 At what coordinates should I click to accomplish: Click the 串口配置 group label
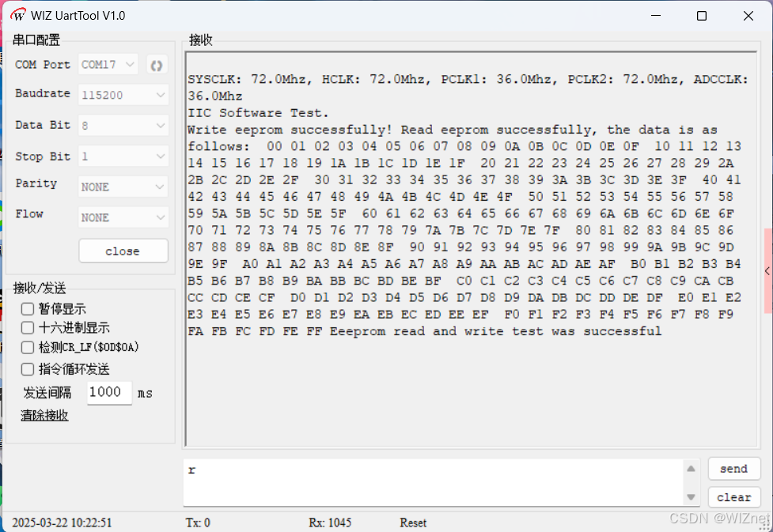coord(36,40)
